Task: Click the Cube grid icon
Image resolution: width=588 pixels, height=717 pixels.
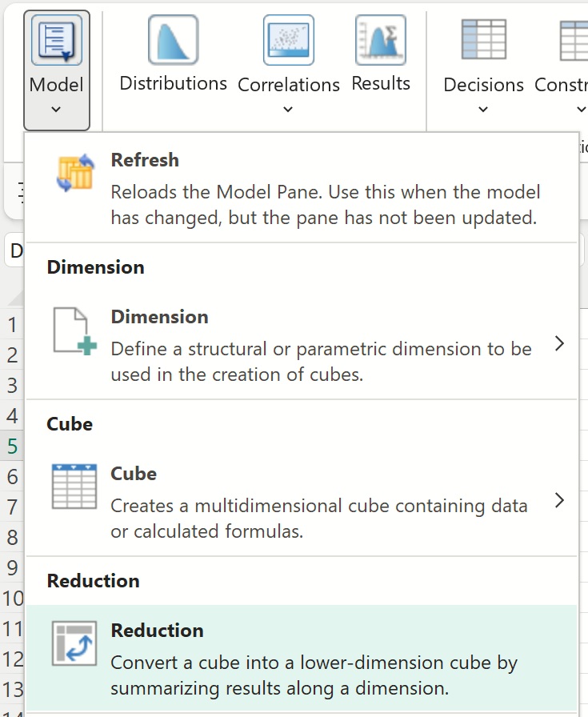Action: (x=75, y=487)
